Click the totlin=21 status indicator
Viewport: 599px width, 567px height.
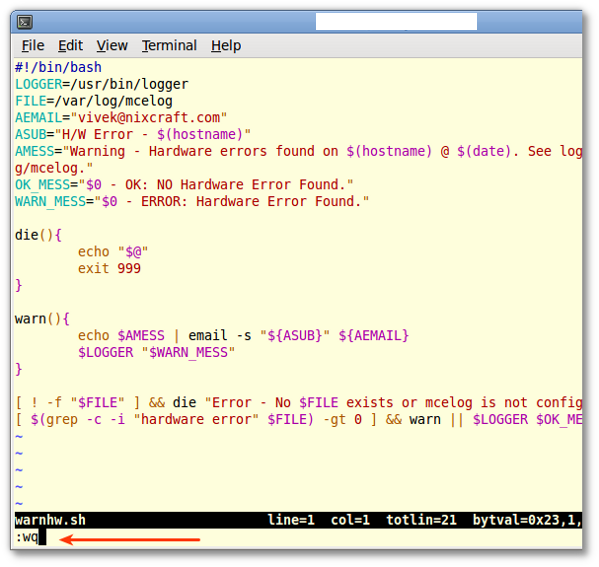(421, 520)
